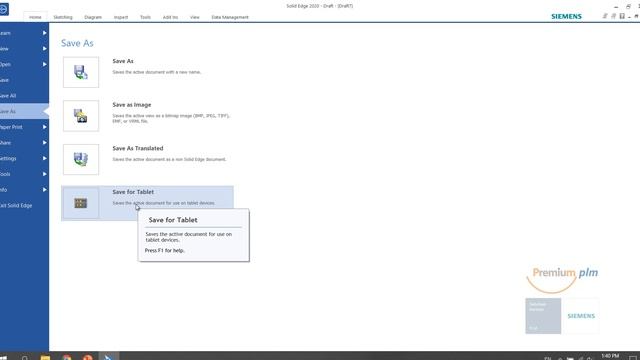Open the Inspect ribbon tab
The image size is (640, 360).
coord(121,17)
